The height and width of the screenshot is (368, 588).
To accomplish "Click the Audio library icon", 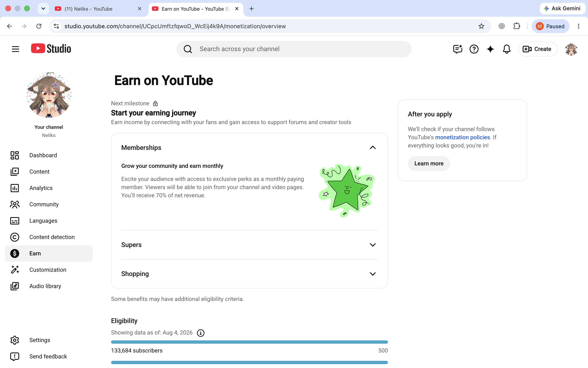I will [x=14, y=286].
